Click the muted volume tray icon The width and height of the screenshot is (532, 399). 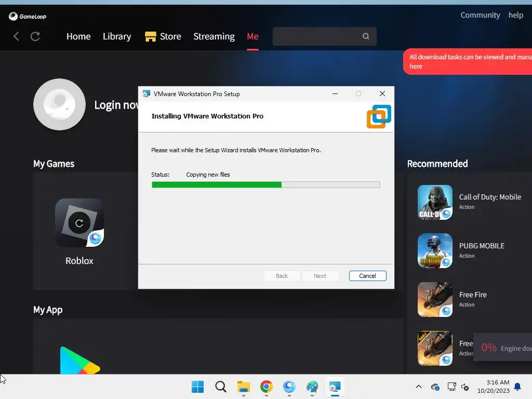click(x=465, y=387)
